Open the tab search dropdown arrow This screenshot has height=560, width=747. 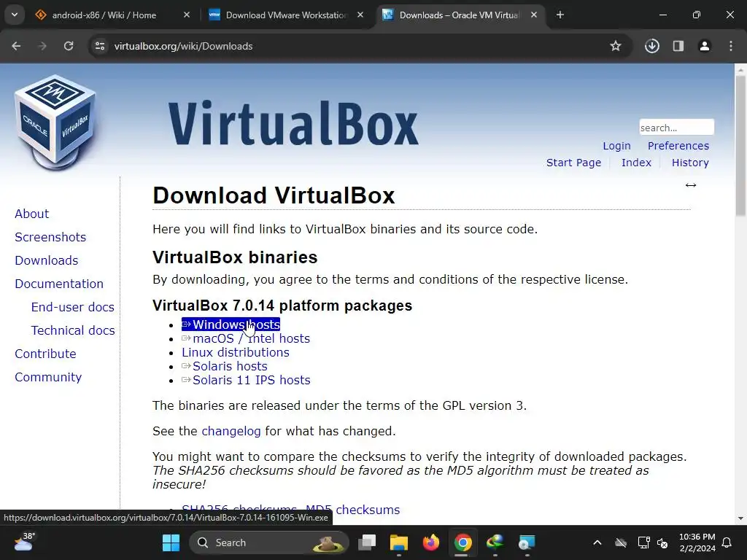tap(15, 15)
